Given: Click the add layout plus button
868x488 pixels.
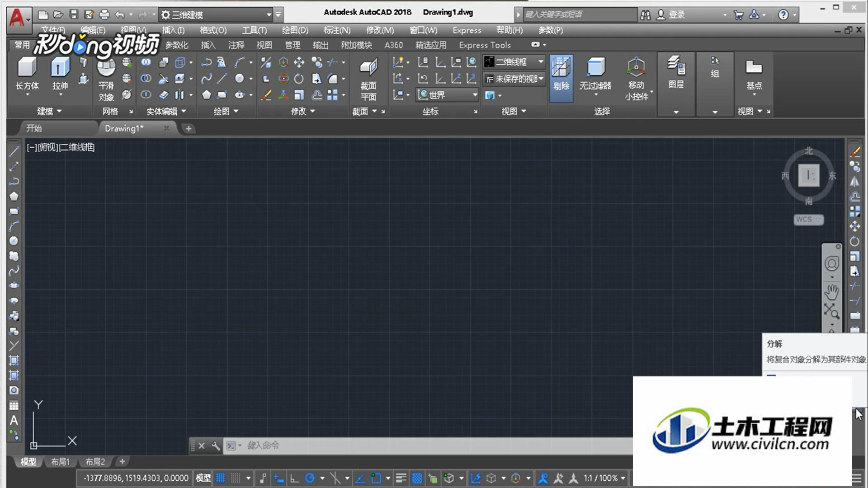Looking at the screenshot, I should pos(122,461).
